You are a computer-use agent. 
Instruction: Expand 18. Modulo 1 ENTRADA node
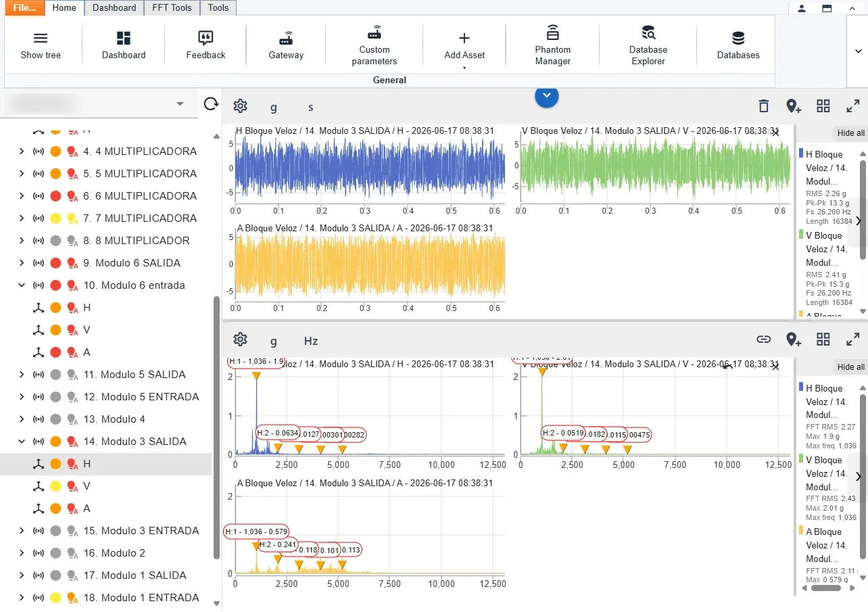[22, 598]
